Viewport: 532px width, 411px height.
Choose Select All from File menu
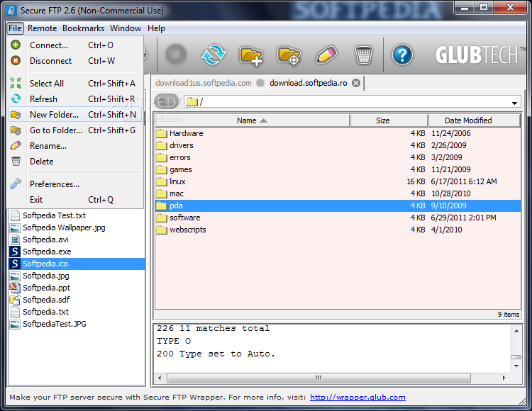pos(74,84)
